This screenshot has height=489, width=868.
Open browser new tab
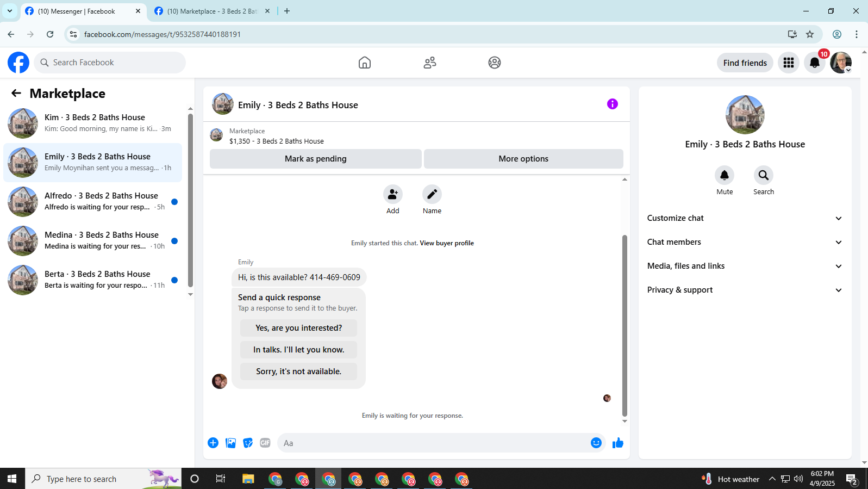tap(287, 11)
